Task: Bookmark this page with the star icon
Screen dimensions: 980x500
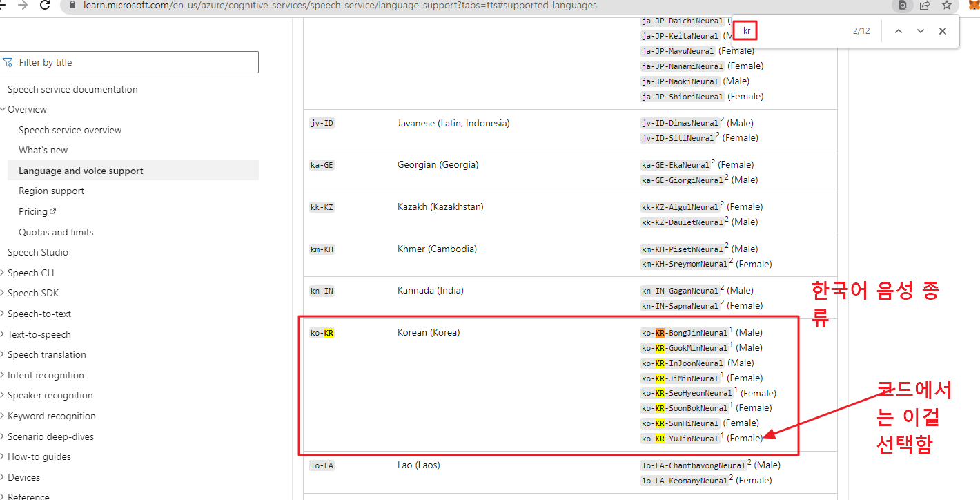Action: [947, 6]
